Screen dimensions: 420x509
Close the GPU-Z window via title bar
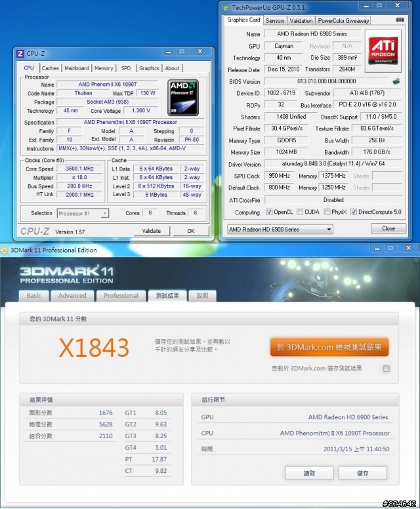coord(397,6)
